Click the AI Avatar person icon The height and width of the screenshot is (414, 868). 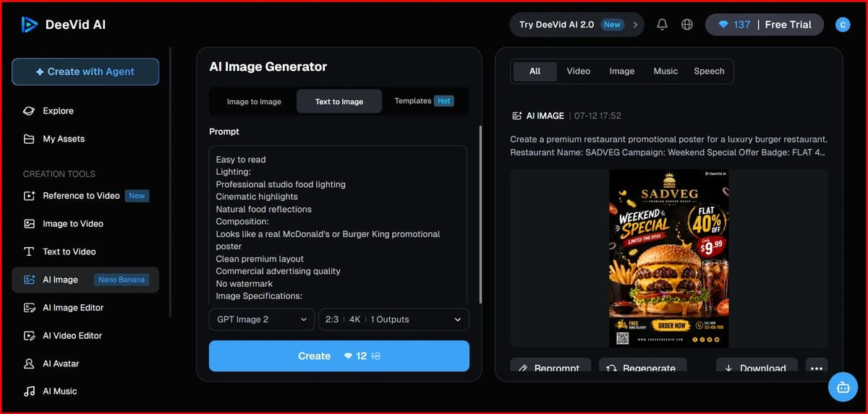tap(29, 363)
